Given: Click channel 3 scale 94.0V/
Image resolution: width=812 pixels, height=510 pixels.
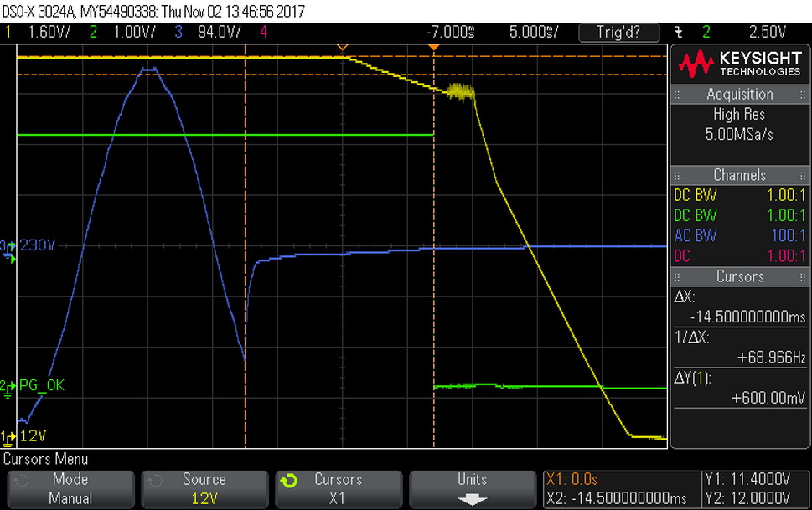Looking at the screenshot, I should pos(219,32).
